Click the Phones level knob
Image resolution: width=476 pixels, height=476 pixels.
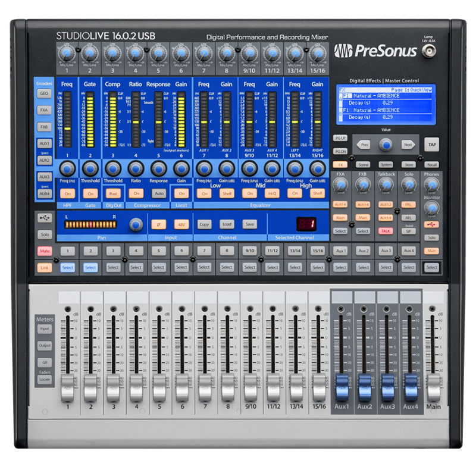tap(431, 184)
